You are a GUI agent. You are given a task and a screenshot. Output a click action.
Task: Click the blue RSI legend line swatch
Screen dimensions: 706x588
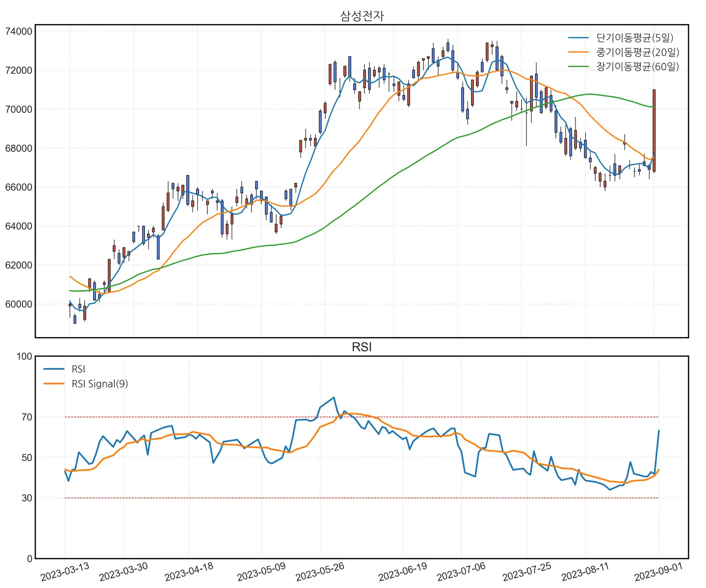click(54, 369)
